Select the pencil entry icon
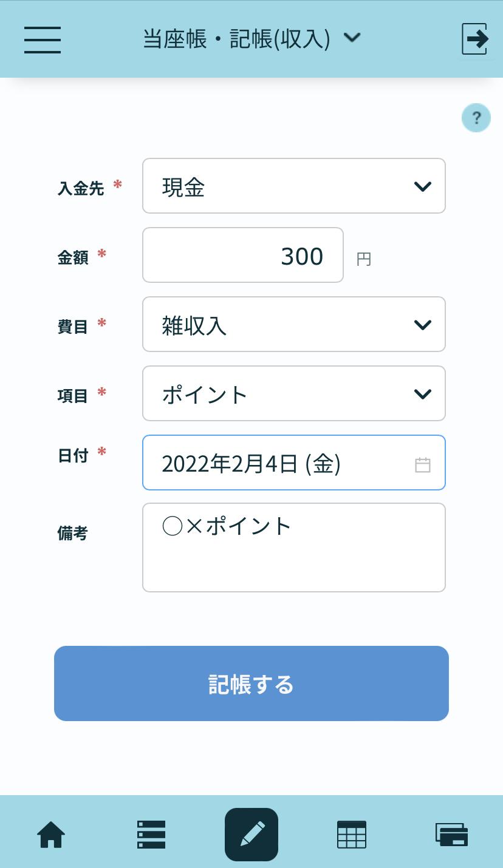 click(x=251, y=835)
